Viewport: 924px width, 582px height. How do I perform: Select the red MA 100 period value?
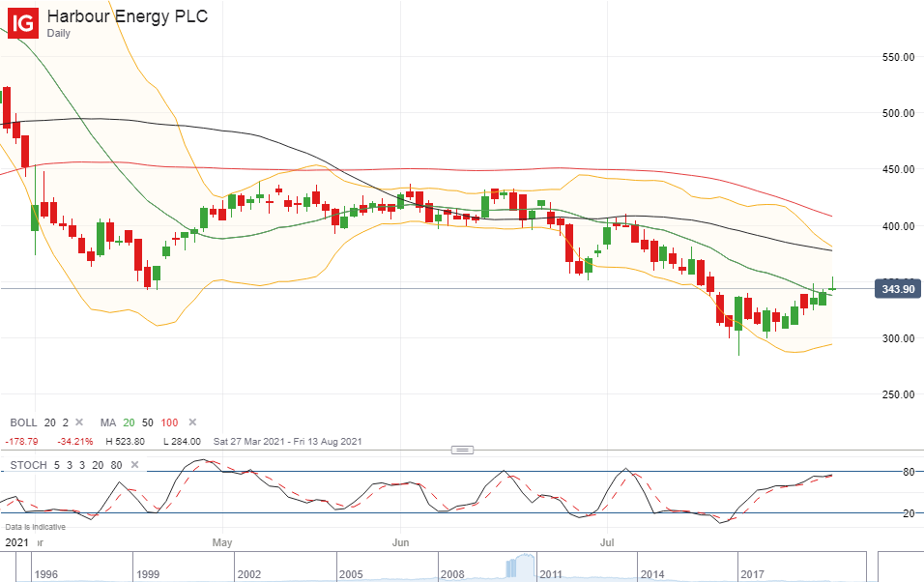(x=169, y=422)
